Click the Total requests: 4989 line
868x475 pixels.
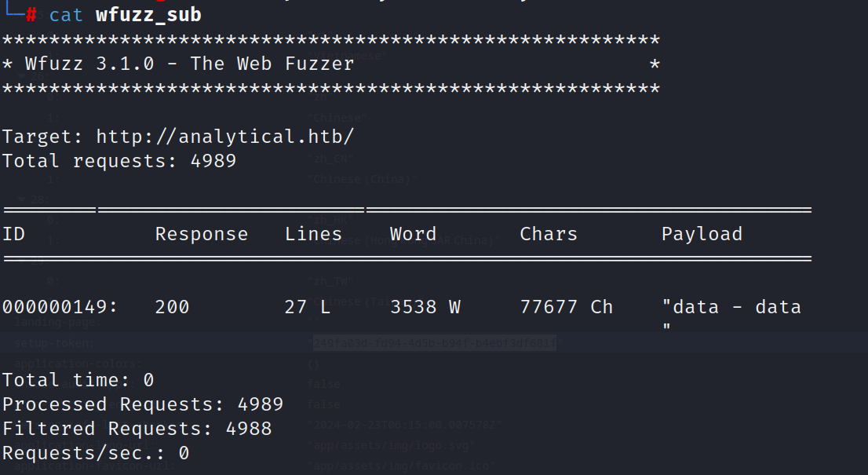(x=119, y=161)
